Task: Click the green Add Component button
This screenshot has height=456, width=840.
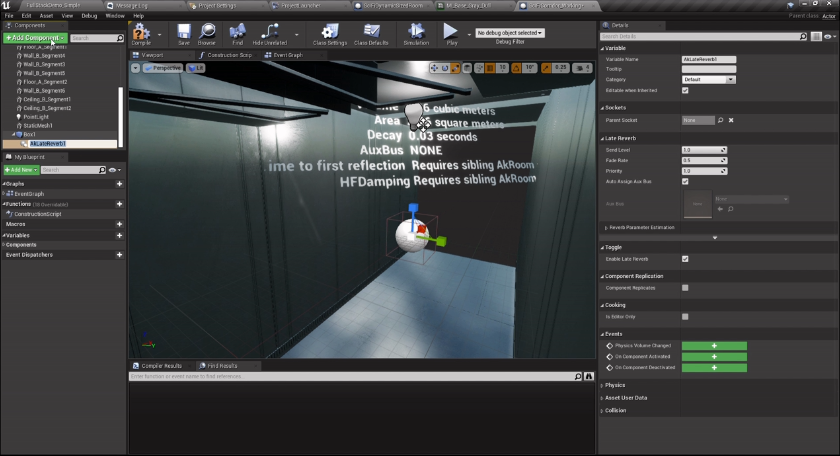Action: [x=34, y=38]
